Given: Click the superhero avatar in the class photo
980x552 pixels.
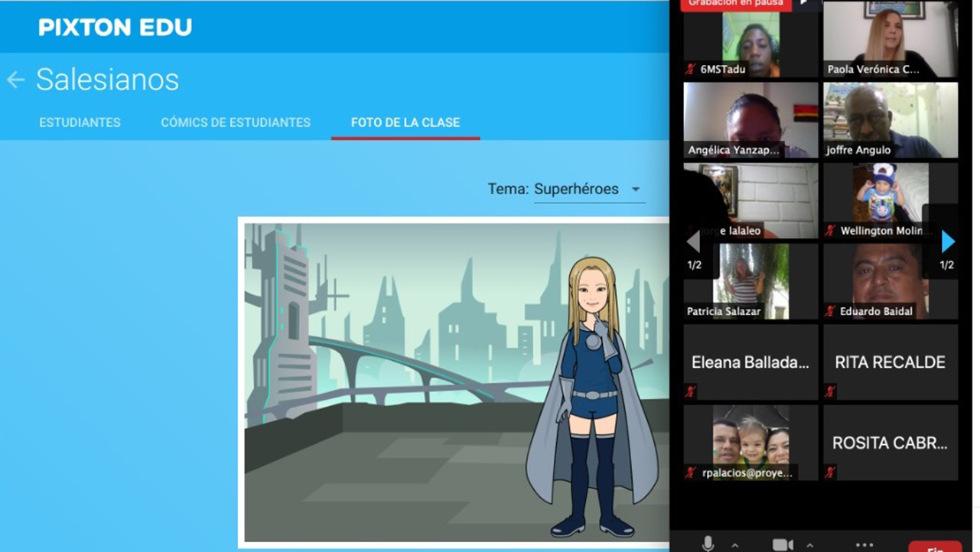Looking at the screenshot, I should pyautogui.click(x=591, y=397).
